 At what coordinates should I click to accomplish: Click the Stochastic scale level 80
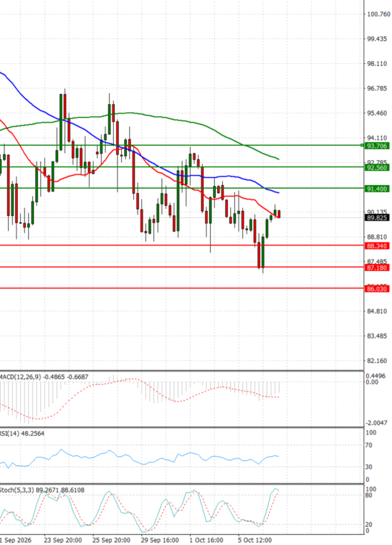tap(369, 495)
